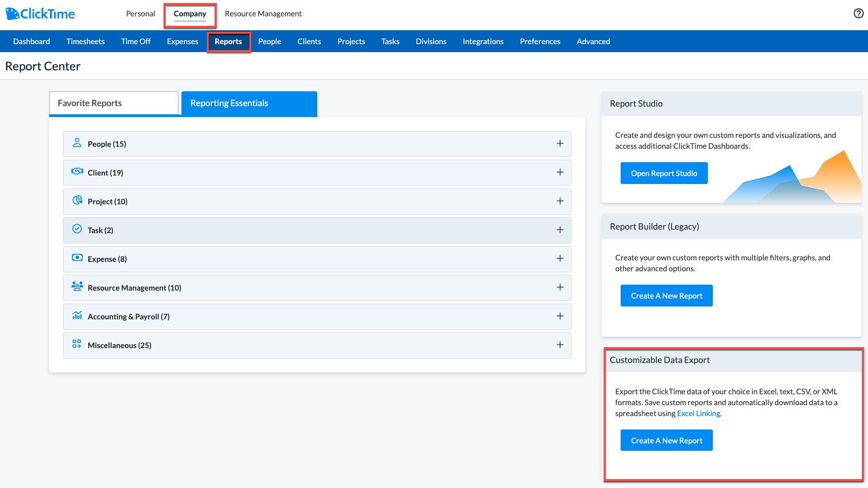868x488 pixels.
Task: Switch to the Favorite Reports tab
Action: [114, 103]
